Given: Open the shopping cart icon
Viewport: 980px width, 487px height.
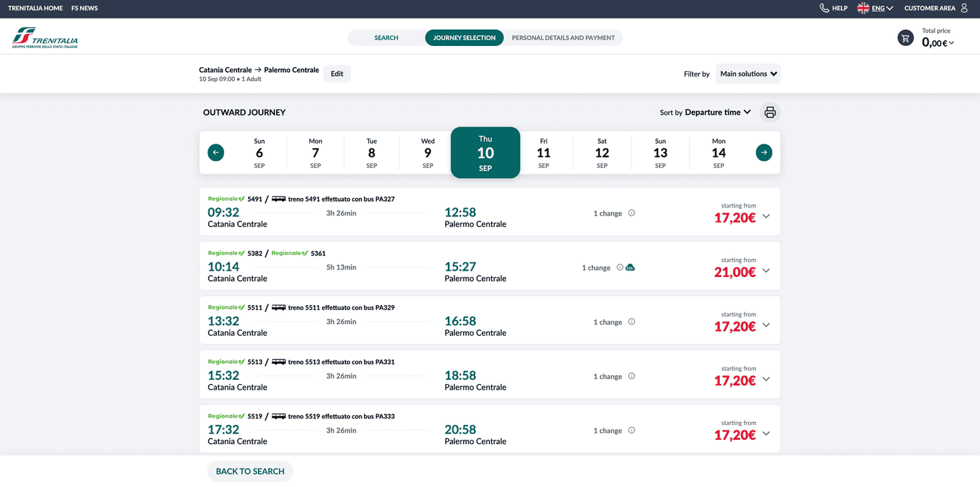Looking at the screenshot, I should (x=905, y=38).
